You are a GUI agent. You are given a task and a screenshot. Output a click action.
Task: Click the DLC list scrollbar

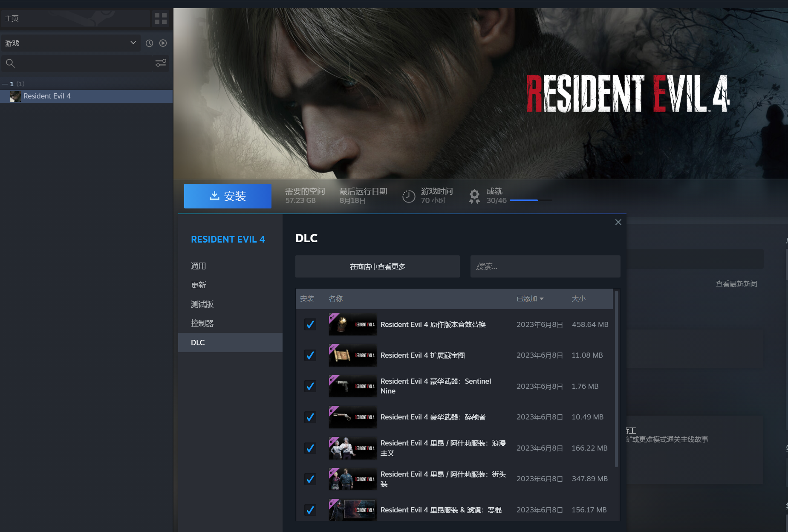616,379
